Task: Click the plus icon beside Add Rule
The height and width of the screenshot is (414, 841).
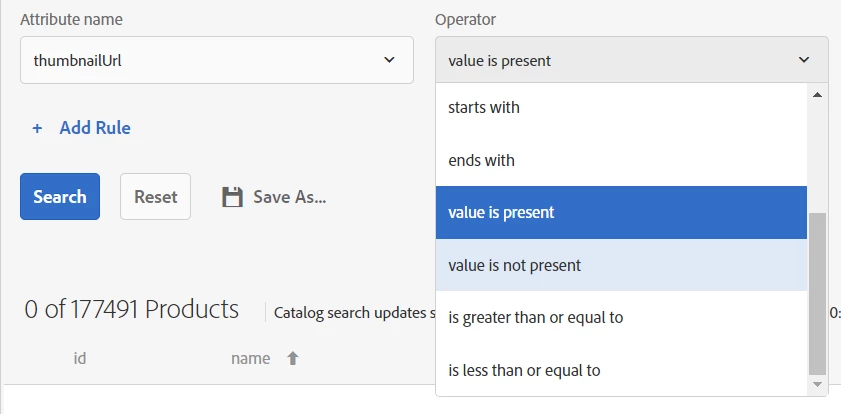Action: pyautogui.click(x=38, y=128)
